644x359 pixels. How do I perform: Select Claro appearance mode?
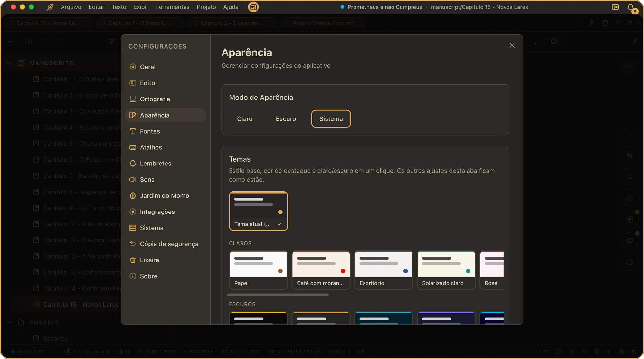click(245, 119)
